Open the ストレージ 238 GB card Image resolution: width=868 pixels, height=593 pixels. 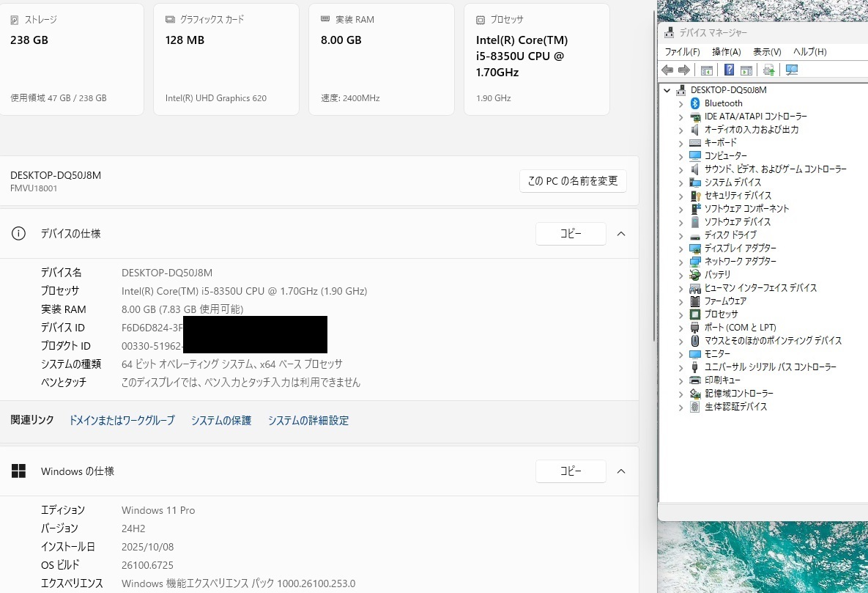click(x=71, y=59)
